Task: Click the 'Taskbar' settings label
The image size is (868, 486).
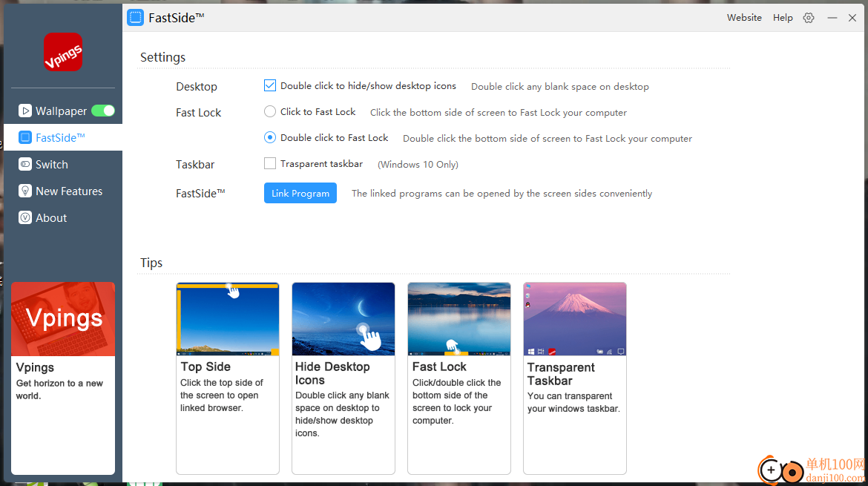Action: 195,165
